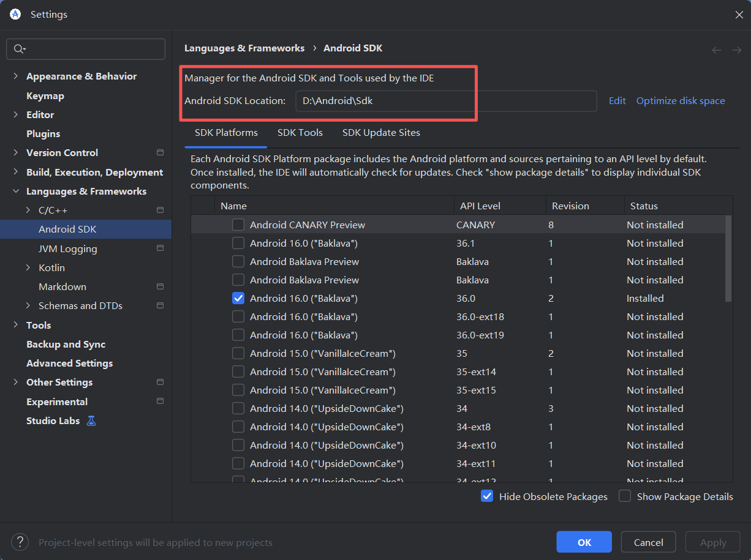Click project-level icon next to Version Control
The width and height of the screenshot is (751, 560).
160,152
